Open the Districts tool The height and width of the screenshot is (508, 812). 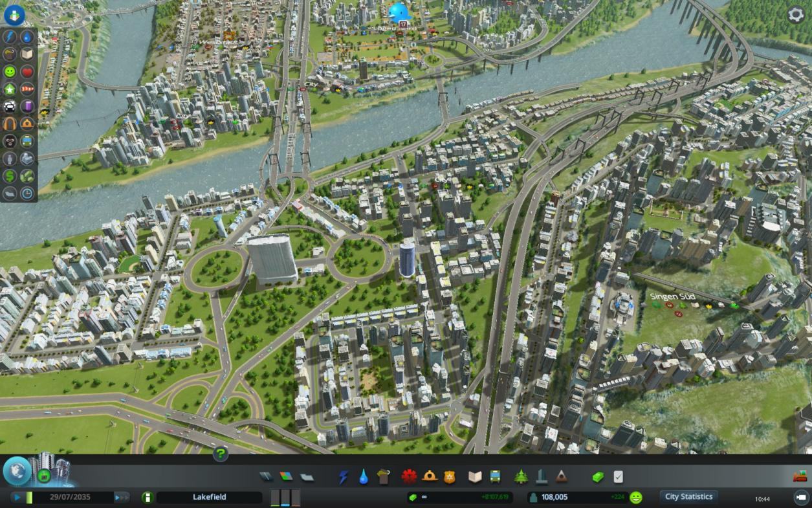click(x=307, y=478)
